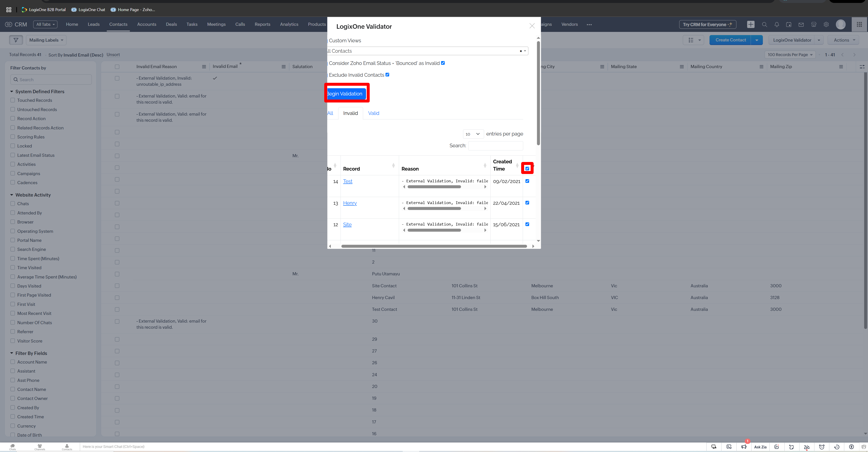Check the Touched Records filter
This screenshot has width=868, height=452.
coord(12,100)
